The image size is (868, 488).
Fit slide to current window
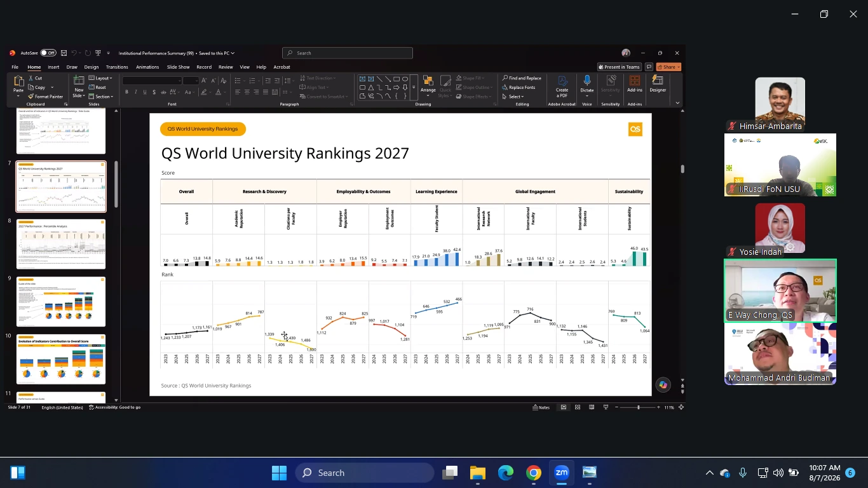coord(681,407)
